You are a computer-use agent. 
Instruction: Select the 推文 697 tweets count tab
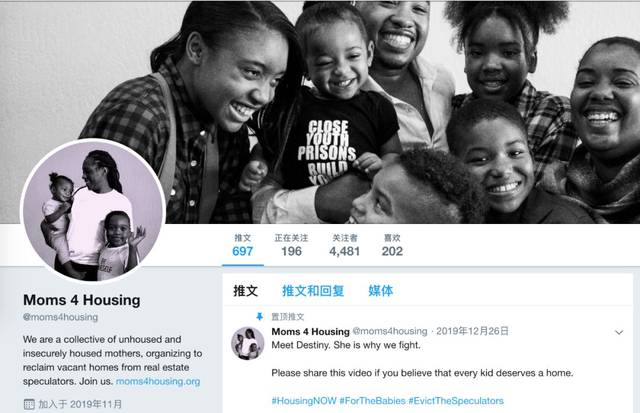[x=242, y=245]
